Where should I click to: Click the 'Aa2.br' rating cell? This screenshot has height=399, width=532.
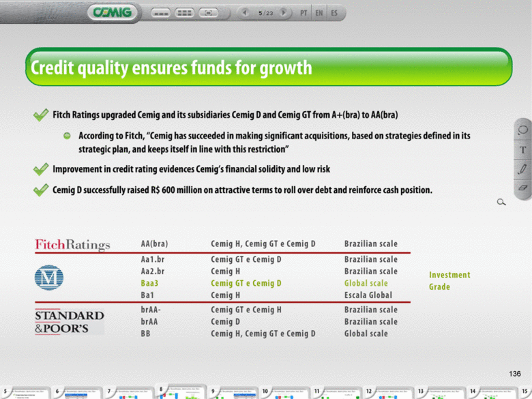tap(153, 271)
